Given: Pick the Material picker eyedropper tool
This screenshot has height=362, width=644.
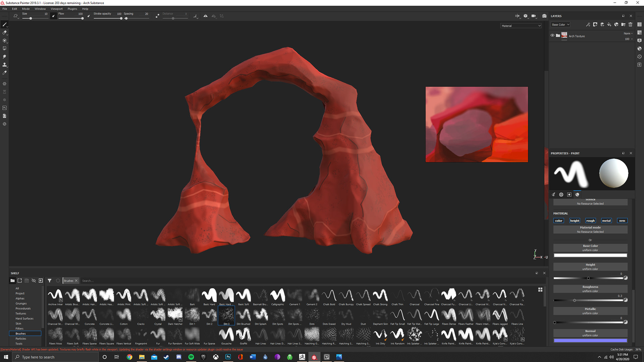Looking at the screenshot, I should (4, 73).
